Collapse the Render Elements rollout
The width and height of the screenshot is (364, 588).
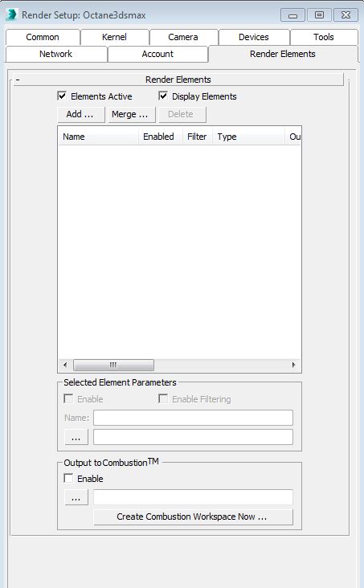coord(178,80)
